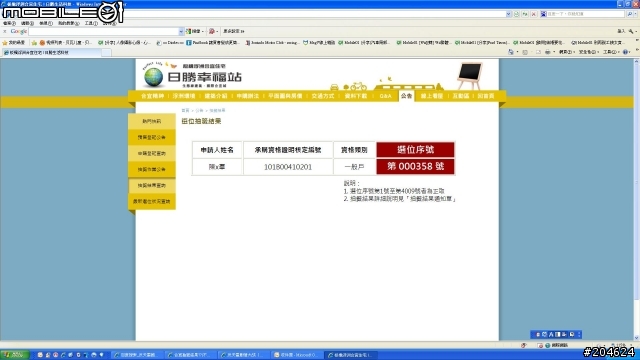Image resolution: width=640 pixels, height=360 pixels.
Task: Click the IME language bar on desktop
Action: point(556,335)
